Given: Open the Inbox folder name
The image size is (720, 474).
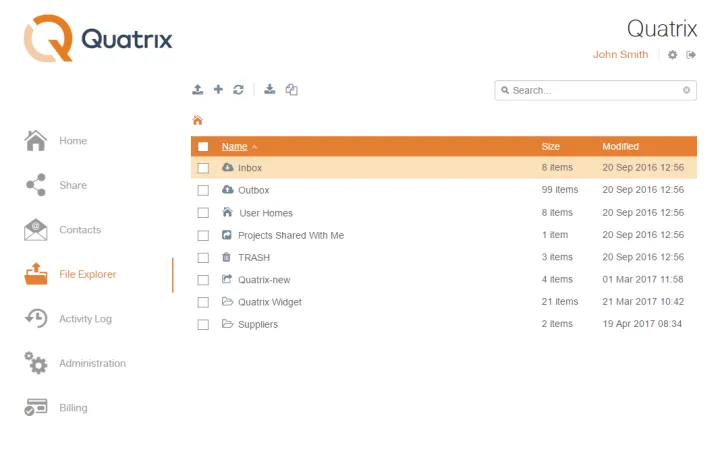Looking at the screenshot, I should (x=250, y=168).
